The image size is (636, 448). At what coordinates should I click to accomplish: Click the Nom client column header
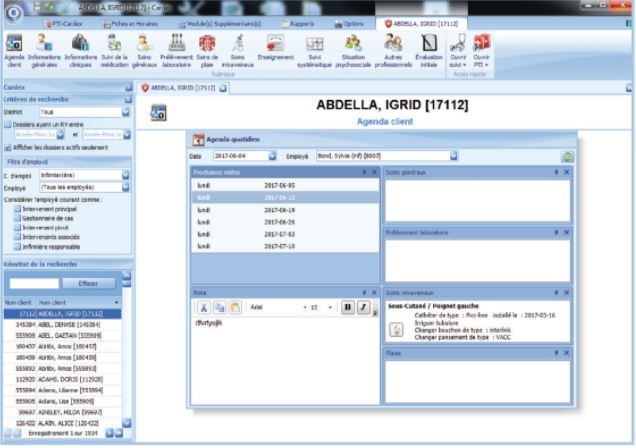tap(78, 303)
